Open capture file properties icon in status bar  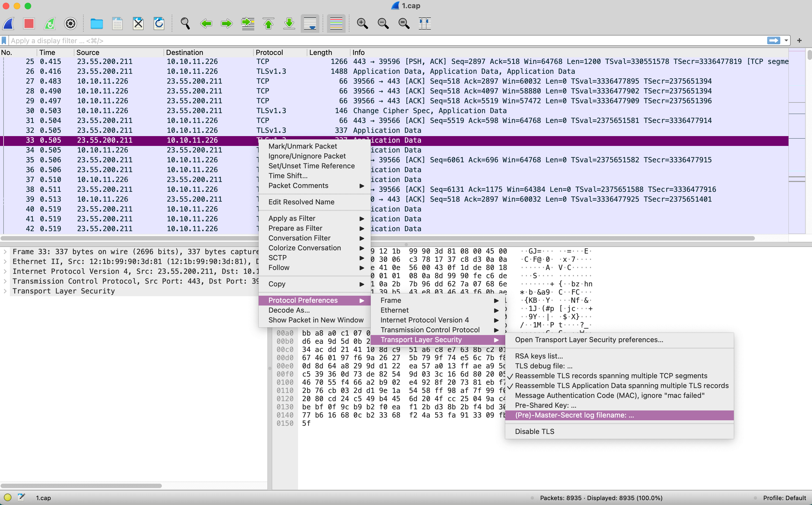point(21,497)
